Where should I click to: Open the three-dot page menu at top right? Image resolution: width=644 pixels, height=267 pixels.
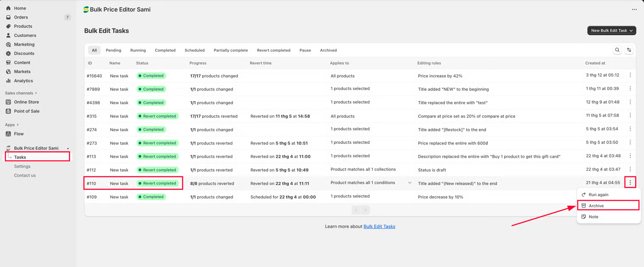pyautogui.click(x=634, y=9)
